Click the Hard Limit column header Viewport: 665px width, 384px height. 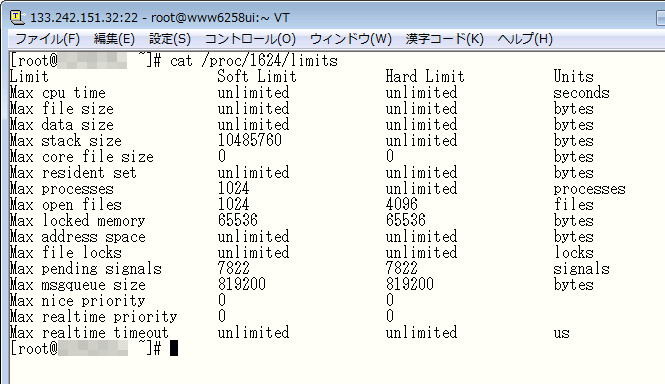coord(425,77)
